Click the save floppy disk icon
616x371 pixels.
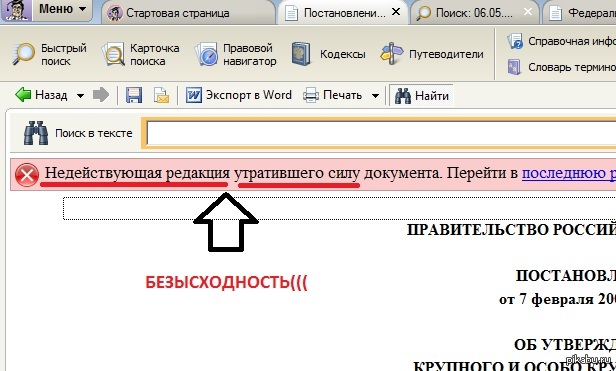tap(134, 95)
